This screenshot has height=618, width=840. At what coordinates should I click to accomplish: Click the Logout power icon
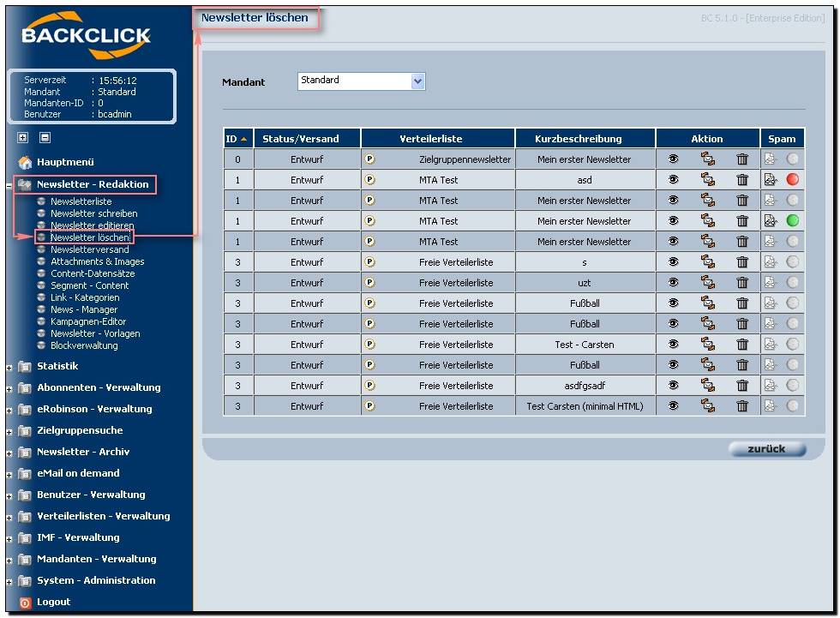[x=25, y=603]
